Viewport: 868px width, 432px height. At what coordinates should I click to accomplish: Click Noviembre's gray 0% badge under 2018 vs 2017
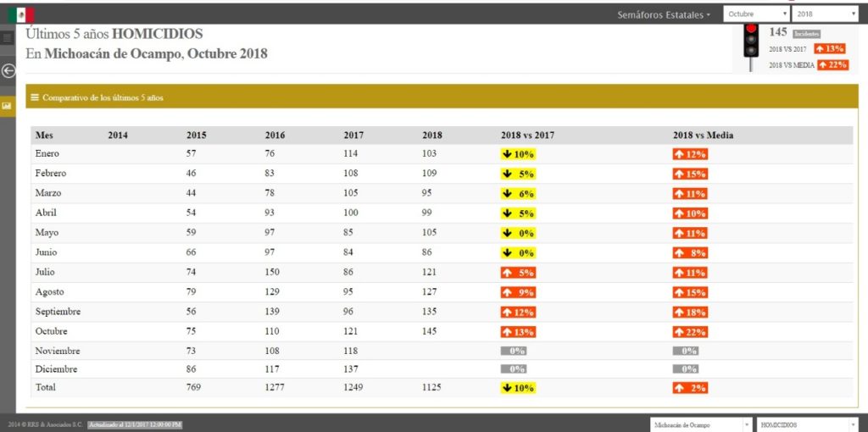(x=514, y=351)
